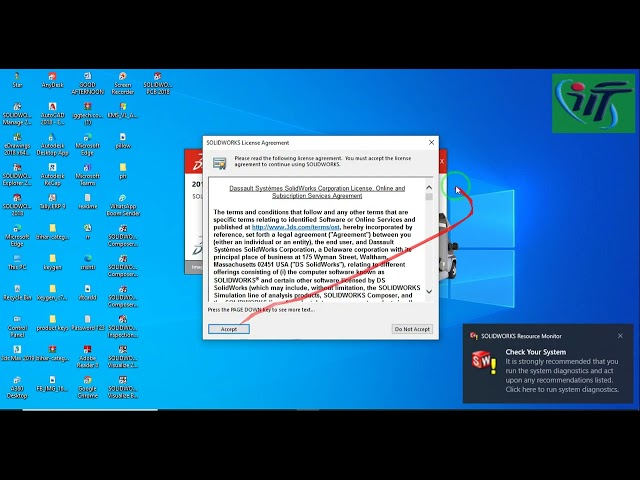Select the SOLIDWORKS 2018 desktop icon

[17, 204]
